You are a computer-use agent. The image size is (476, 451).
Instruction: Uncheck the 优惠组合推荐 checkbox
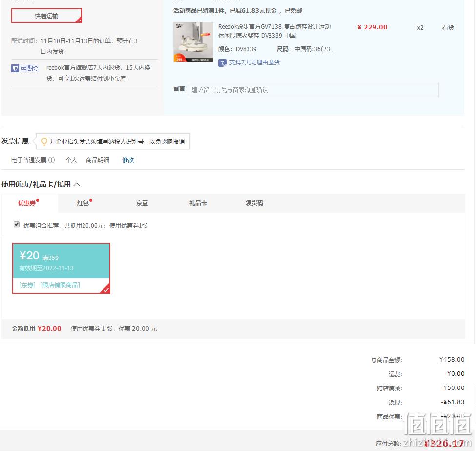[17, 225]
